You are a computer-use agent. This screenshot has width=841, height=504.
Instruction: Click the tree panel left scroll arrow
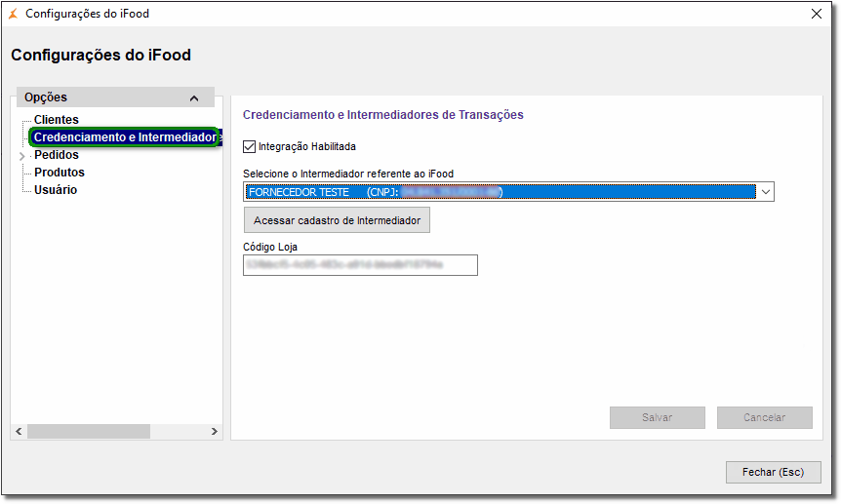click(19, 431)
